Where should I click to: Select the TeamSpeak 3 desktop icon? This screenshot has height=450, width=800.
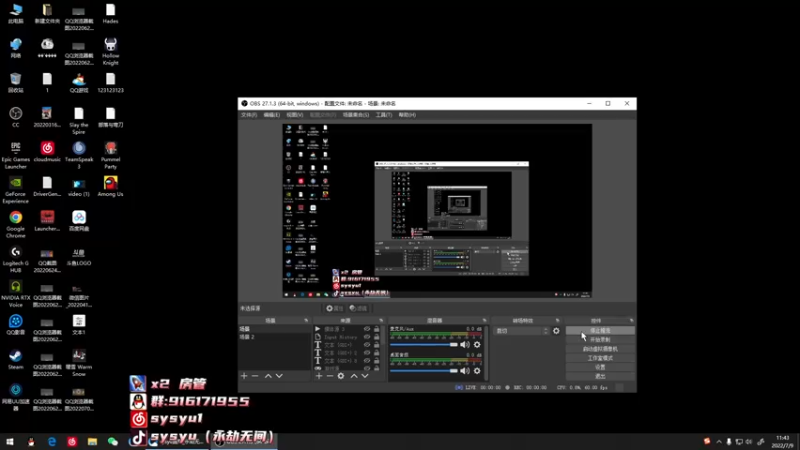[x=79, y=155]
